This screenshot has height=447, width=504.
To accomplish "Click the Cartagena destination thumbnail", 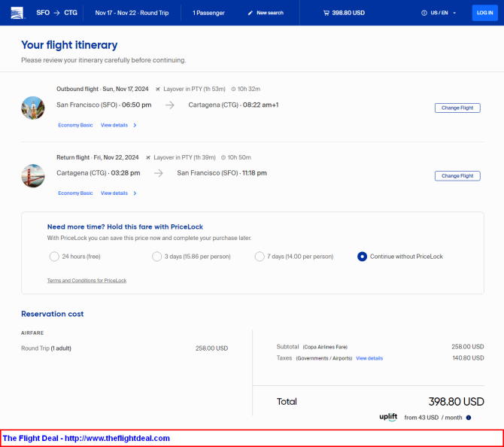I will [33, 108].
